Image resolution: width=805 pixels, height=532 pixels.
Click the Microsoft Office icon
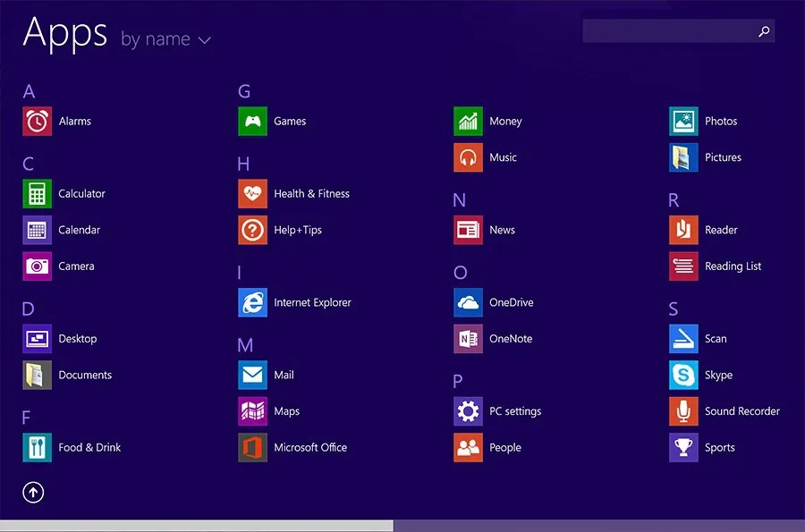252,447
